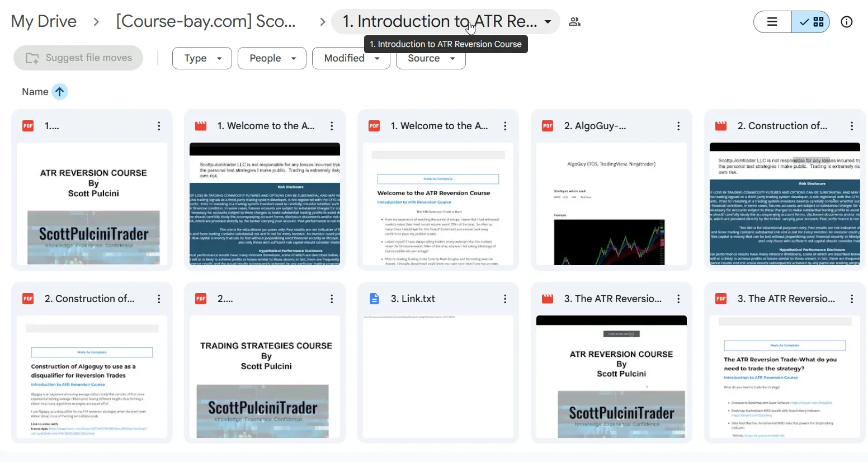Screen dimensions: 868x462
Task: Click the video icon of "1. Welcome to the A..."
Action: click(201, 126)
